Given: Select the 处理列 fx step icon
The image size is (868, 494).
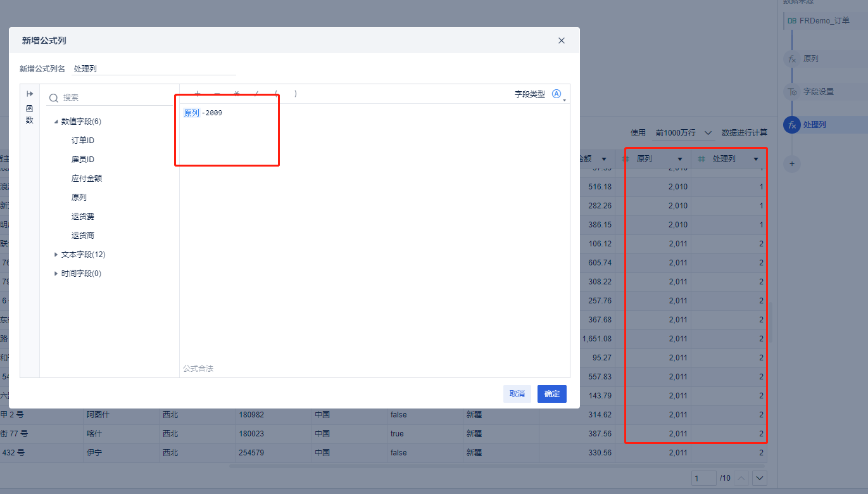Looking at the screenshot, I should [792, 125].
